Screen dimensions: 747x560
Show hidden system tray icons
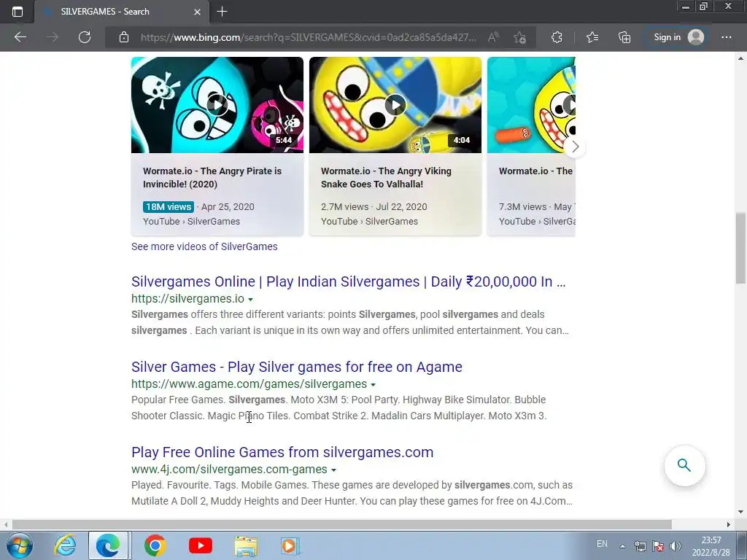point(622,546)
